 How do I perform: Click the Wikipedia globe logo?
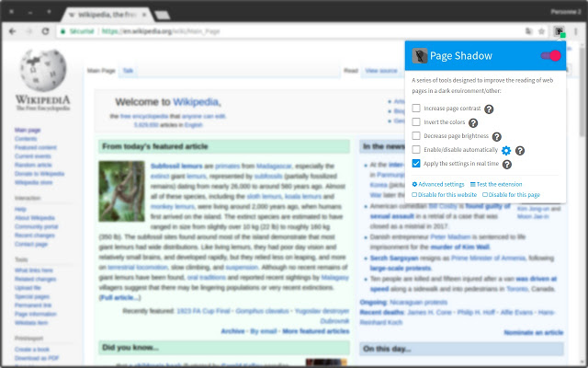[43, 71]
